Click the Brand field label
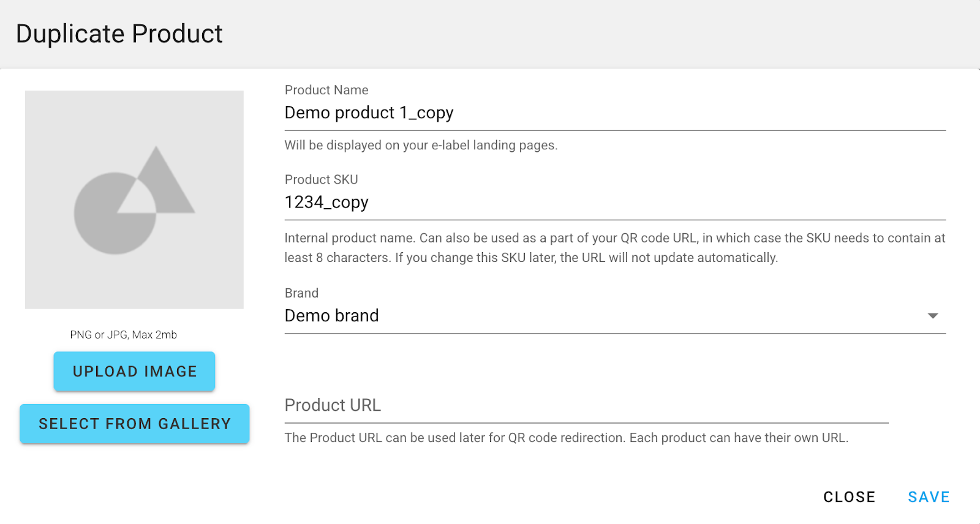 [301, 293]
